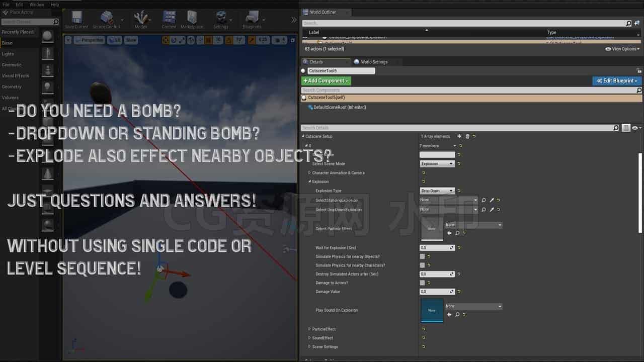Expand the Scene Settings section
The height and width of the screenshot is (362, 644).
click(310, 347)
